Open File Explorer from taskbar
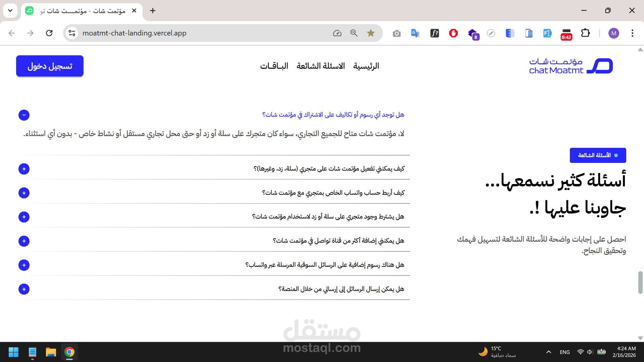This screenshot has width=644, height=362. point(51,352)
